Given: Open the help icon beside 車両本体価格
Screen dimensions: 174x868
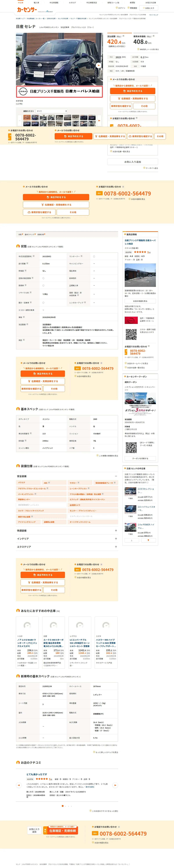Looking at the screenshot, I should click(153, 36).
